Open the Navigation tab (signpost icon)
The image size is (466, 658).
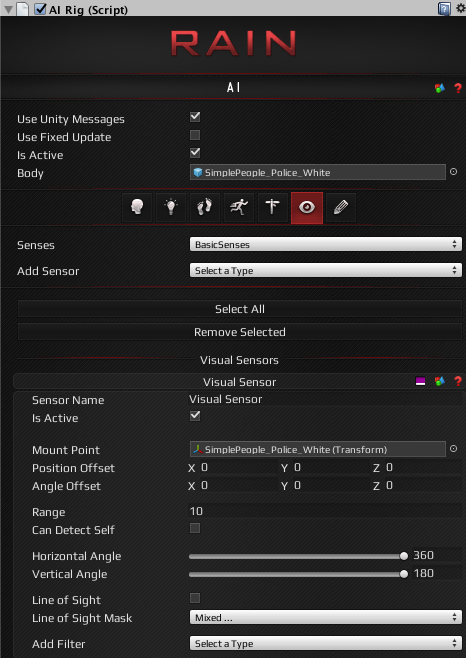(273, 207)
